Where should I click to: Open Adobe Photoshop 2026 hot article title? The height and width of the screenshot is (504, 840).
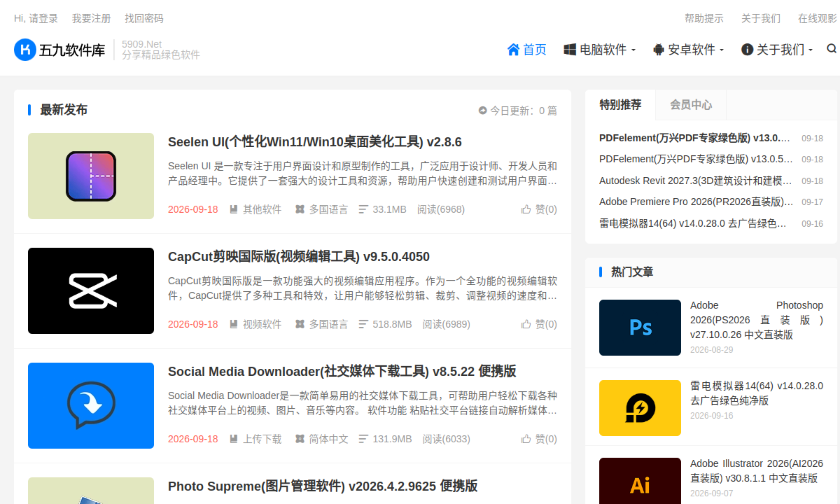(756, 320)
